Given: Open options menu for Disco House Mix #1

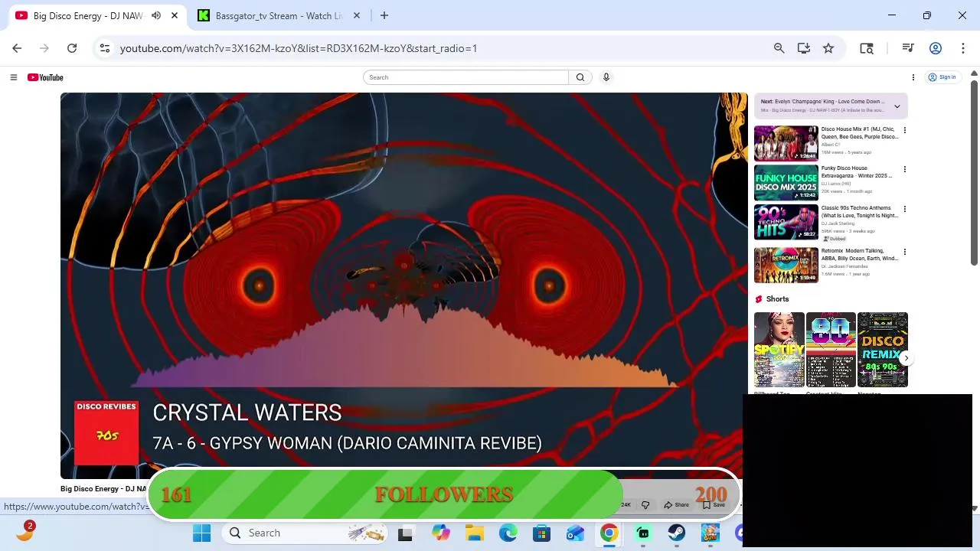Looking at the screenshot, I should click(x=904, y=131).
